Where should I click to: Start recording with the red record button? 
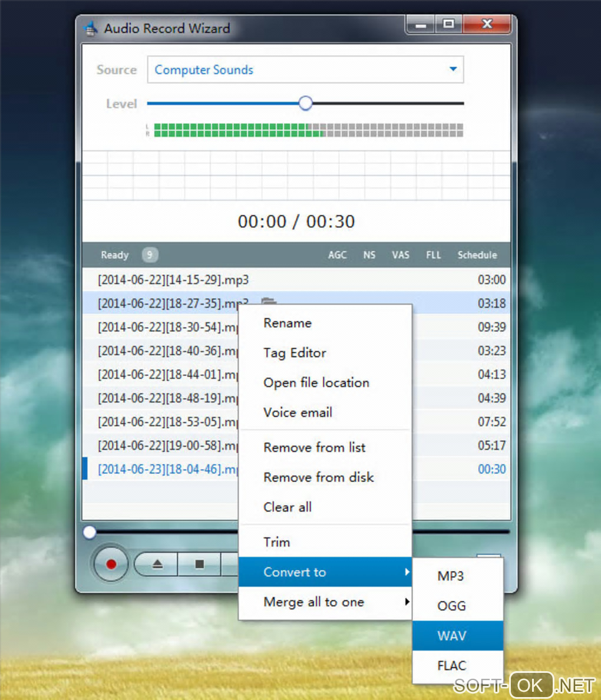pyautogui.click(x=111, y=564)
